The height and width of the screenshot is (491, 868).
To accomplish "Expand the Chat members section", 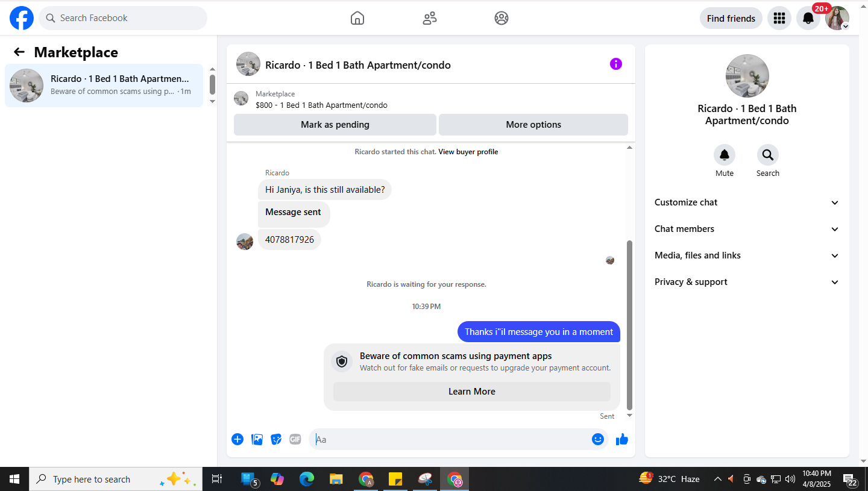I will pyautogui.click(x=747, y=229).
